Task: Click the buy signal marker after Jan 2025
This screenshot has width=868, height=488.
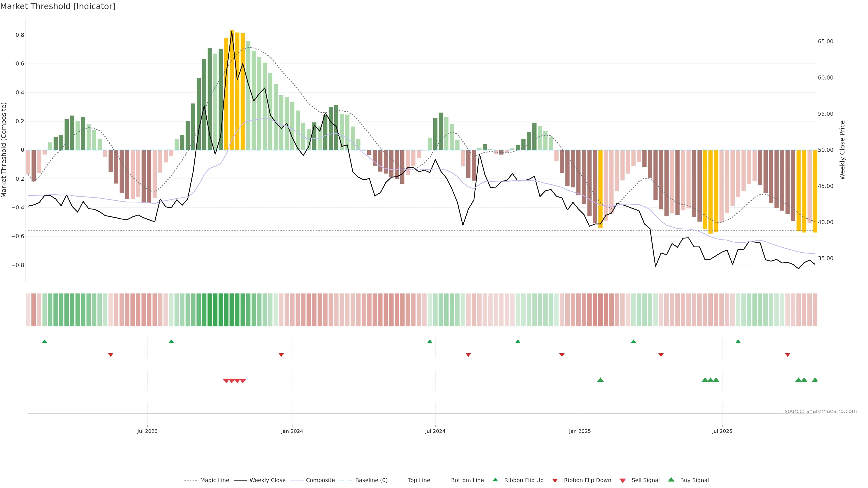Action: click(x=600, y=380)
